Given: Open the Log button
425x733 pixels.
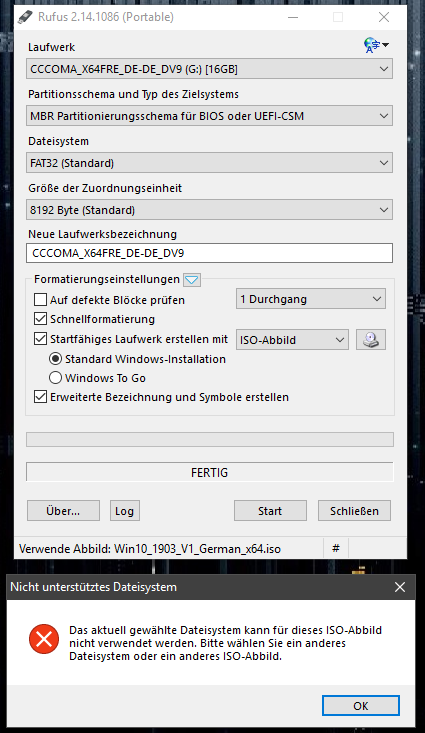Looking at the screenshot, I should tap(124, 511).
